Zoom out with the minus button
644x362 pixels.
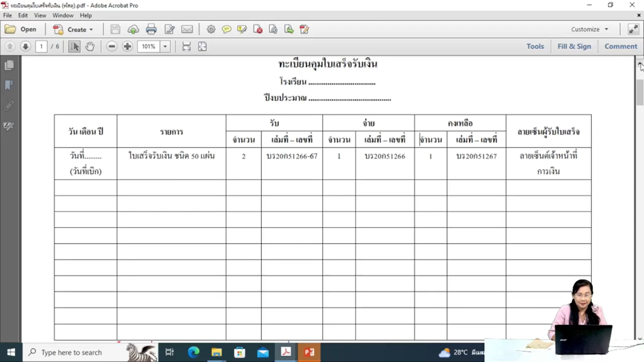112,46
